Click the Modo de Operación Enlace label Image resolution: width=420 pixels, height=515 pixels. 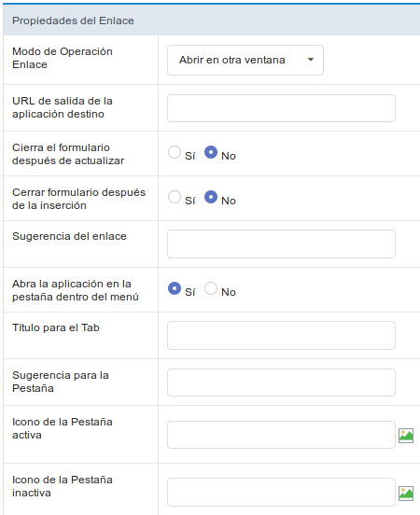pyautogui.click(x=63, y=58)
